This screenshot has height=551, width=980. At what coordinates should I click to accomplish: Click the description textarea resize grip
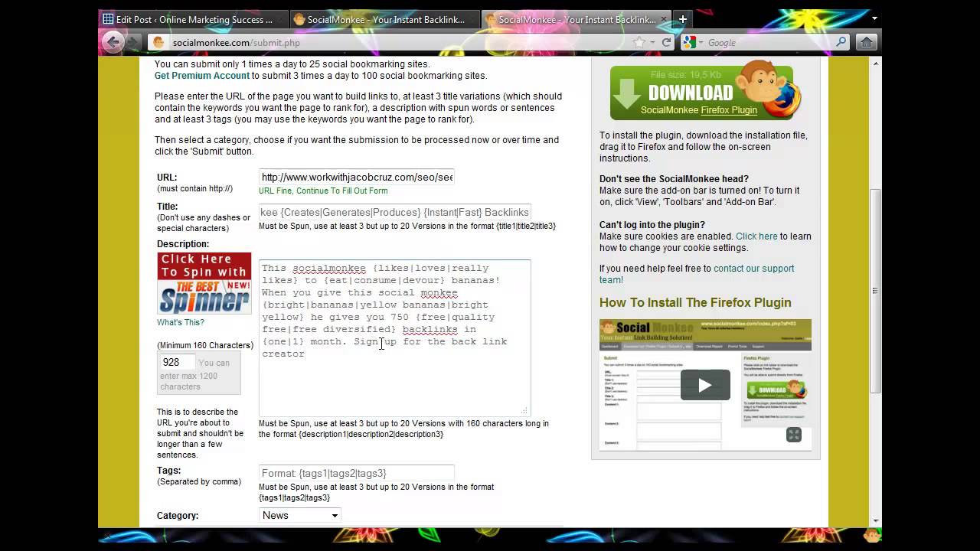pos(524,411)
